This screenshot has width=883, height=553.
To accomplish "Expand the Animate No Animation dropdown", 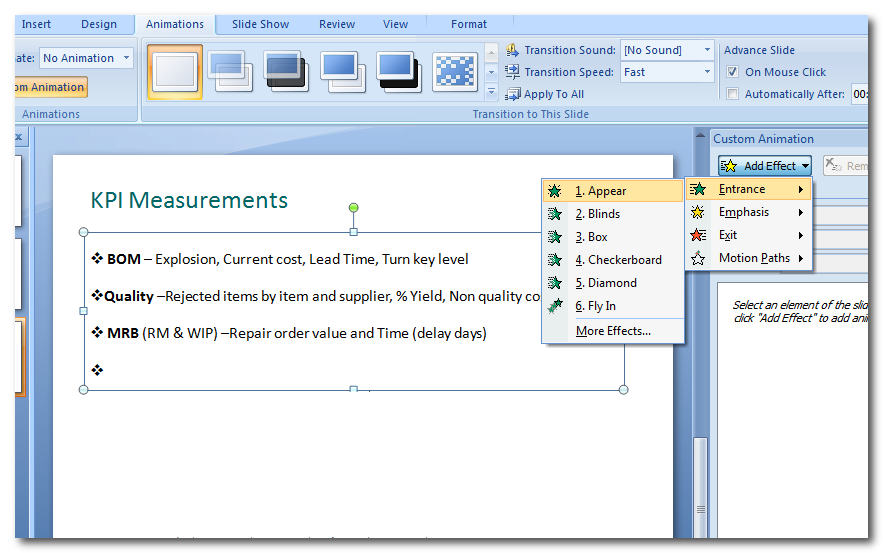I will (x=126, y=58).
